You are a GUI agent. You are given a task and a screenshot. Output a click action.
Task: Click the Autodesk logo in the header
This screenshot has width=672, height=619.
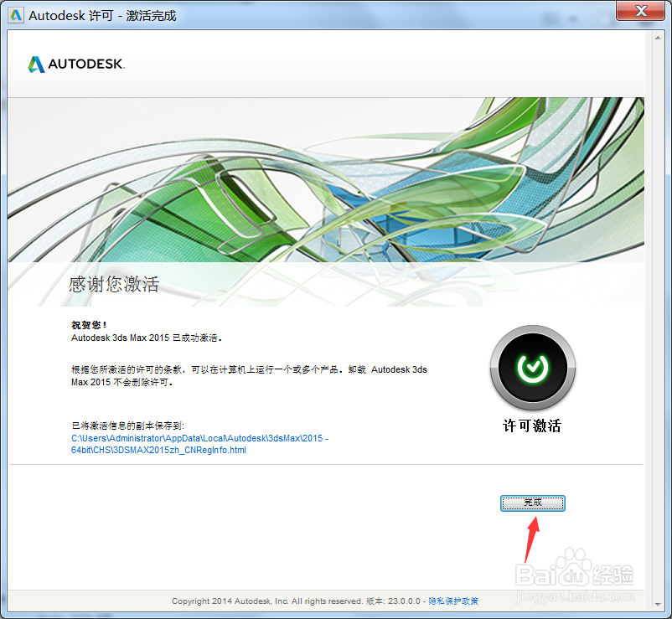pos(75,63)
